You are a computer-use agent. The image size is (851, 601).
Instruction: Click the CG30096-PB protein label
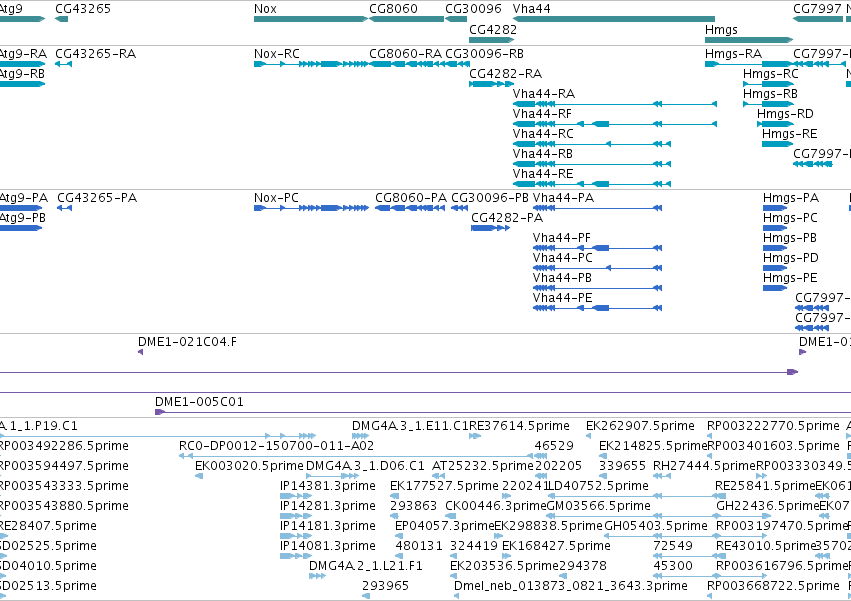tap(490, 198)
